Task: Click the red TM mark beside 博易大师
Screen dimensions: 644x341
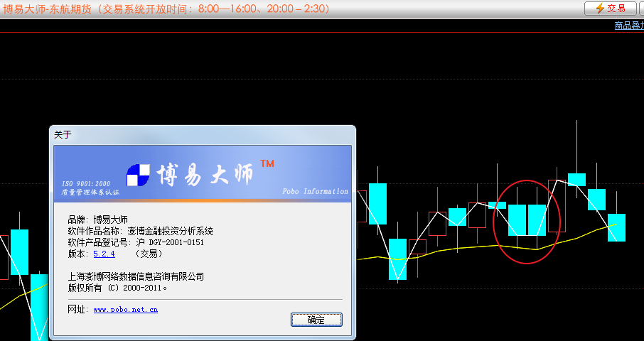Action: tap(267, 164)
